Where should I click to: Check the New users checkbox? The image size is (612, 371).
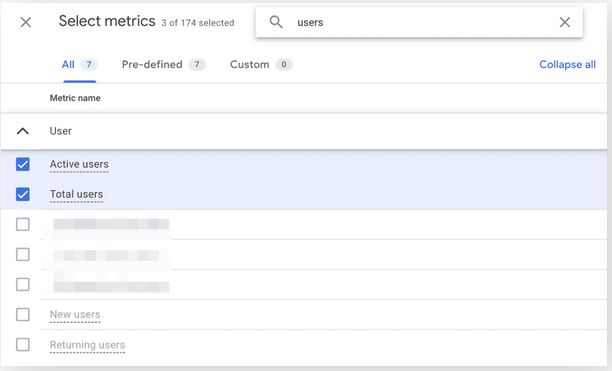(x=23, y=314)
